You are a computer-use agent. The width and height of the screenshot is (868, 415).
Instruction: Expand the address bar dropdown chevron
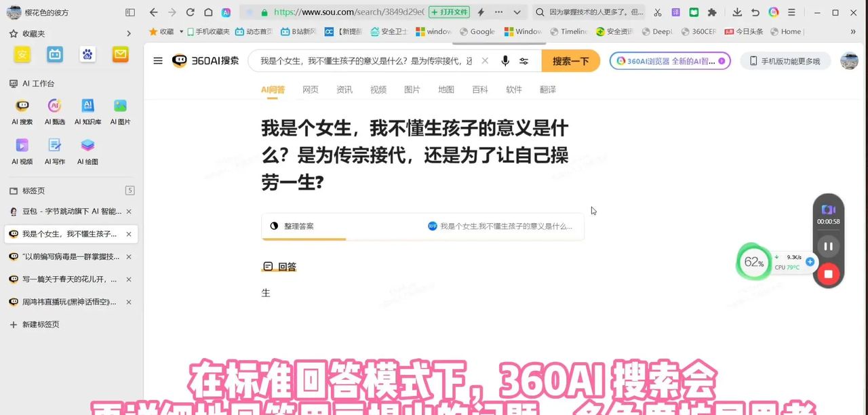coord(517,12)
